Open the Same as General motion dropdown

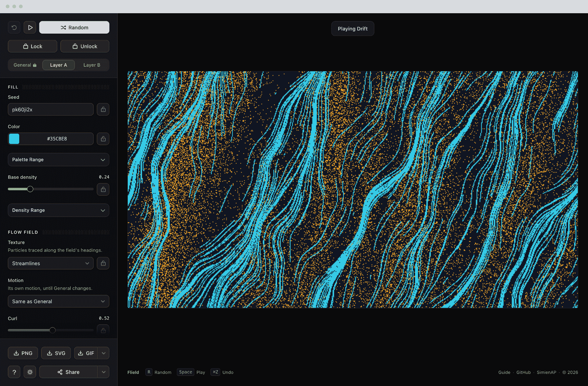(x=59, y=301)
